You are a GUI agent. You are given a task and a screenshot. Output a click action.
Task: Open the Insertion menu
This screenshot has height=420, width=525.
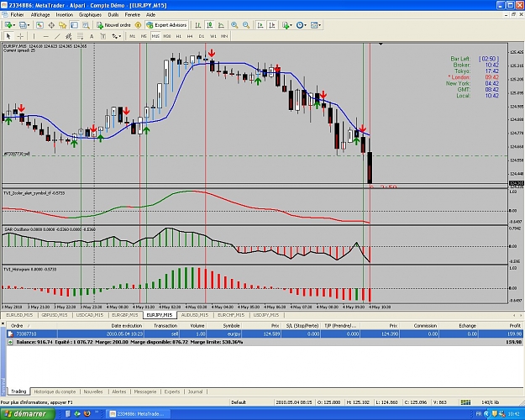tap(65, 15)
